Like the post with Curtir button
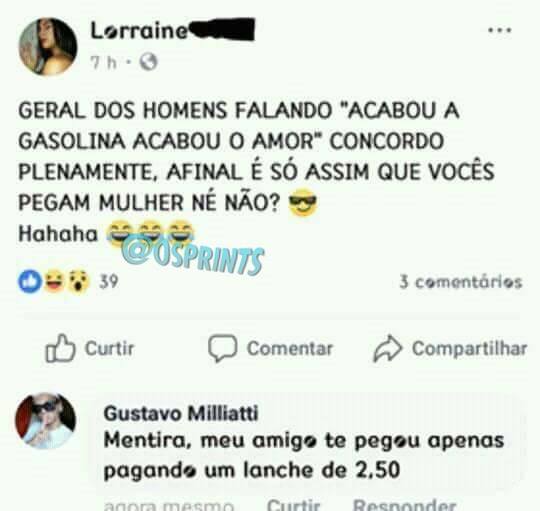The image size is (540, 511). coord(90,348)
